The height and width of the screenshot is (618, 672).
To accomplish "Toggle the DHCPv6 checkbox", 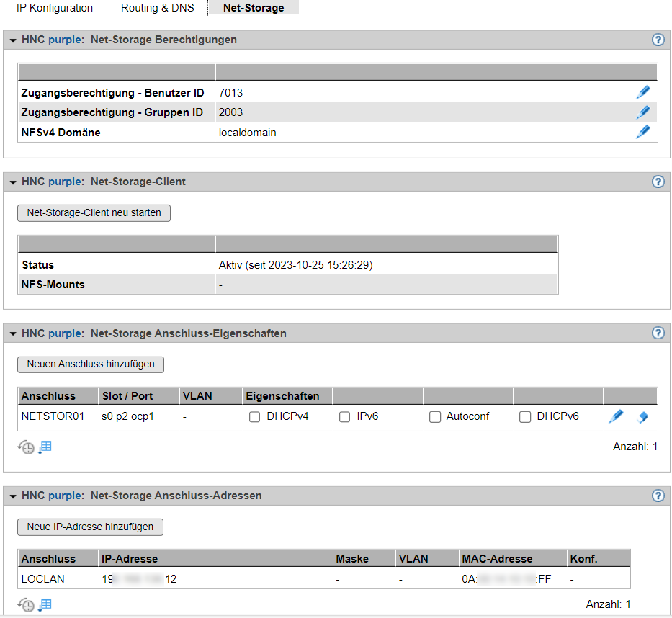I will [x=525, y=417].
